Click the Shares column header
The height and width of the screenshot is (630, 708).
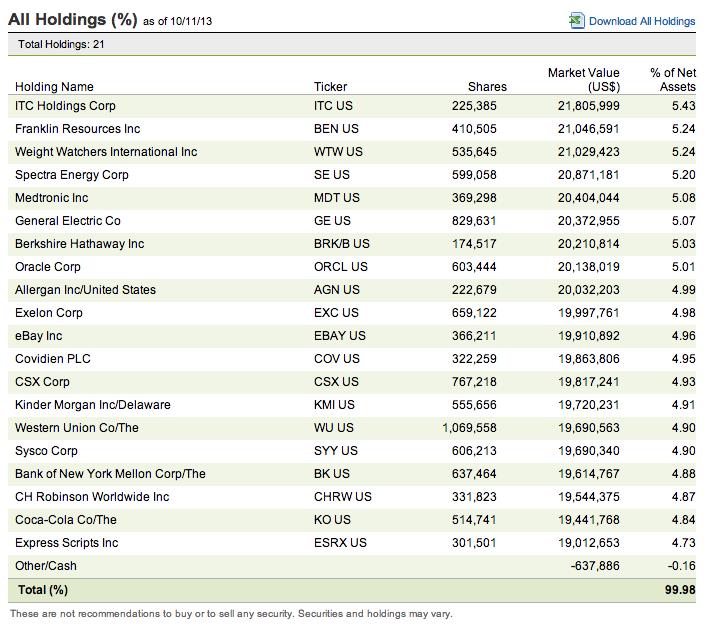487,87
